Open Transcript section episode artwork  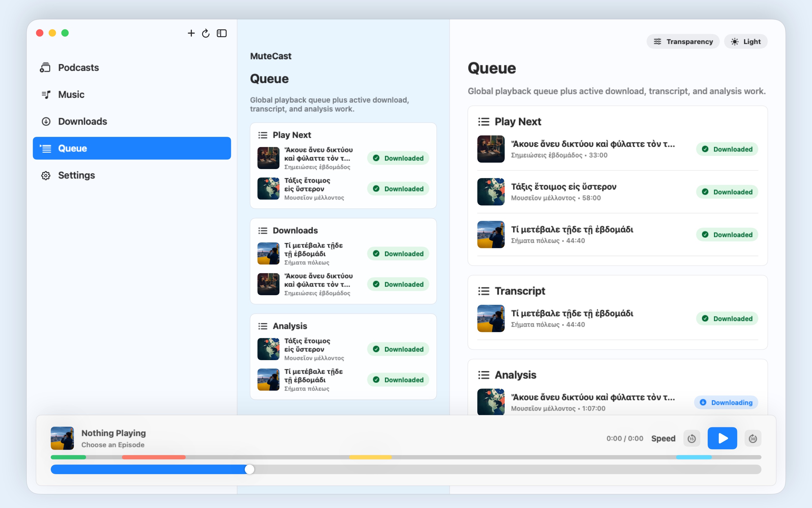(x=491, y=318)
